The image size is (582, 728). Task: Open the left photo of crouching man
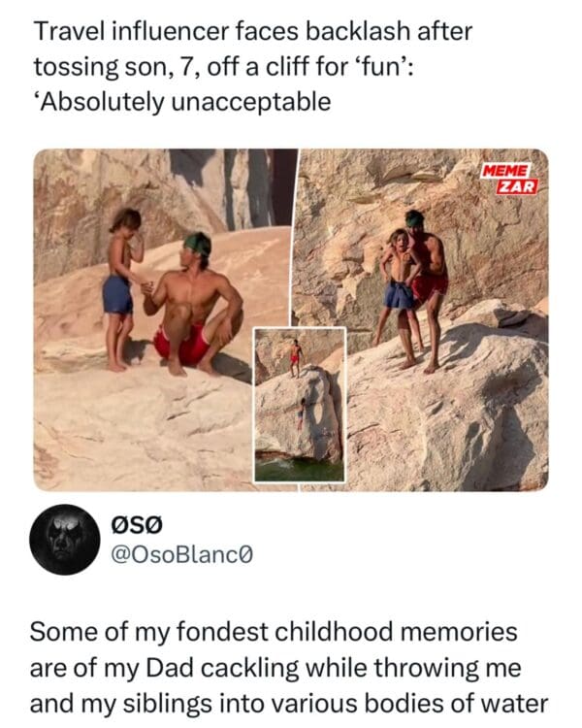pos(165,319)
